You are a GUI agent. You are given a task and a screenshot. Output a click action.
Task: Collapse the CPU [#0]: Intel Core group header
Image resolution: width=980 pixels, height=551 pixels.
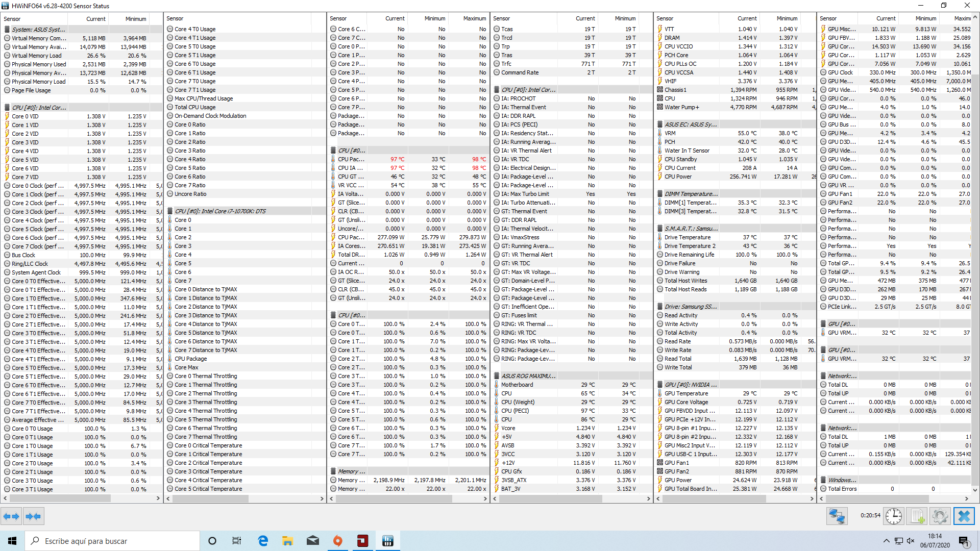[x=39, y=108]
